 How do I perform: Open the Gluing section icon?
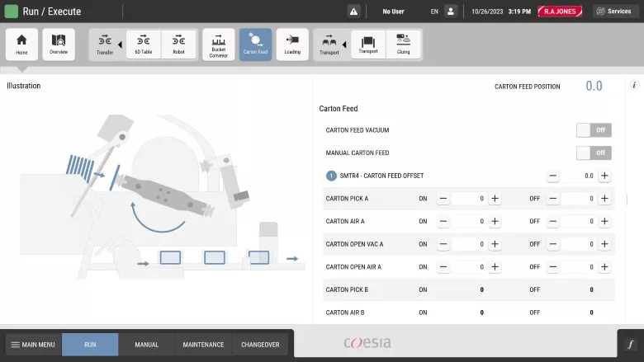click(403, 45)
